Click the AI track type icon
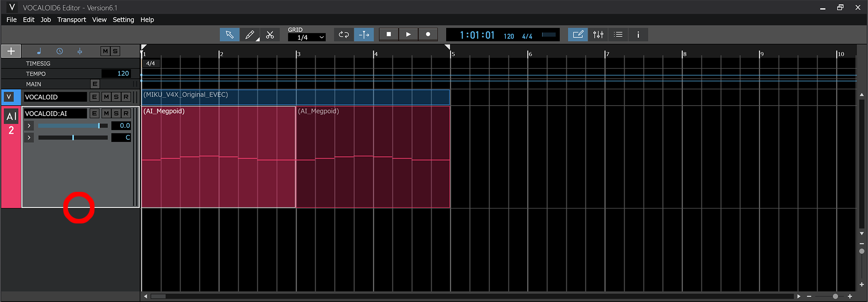 (x=11, y=116)
